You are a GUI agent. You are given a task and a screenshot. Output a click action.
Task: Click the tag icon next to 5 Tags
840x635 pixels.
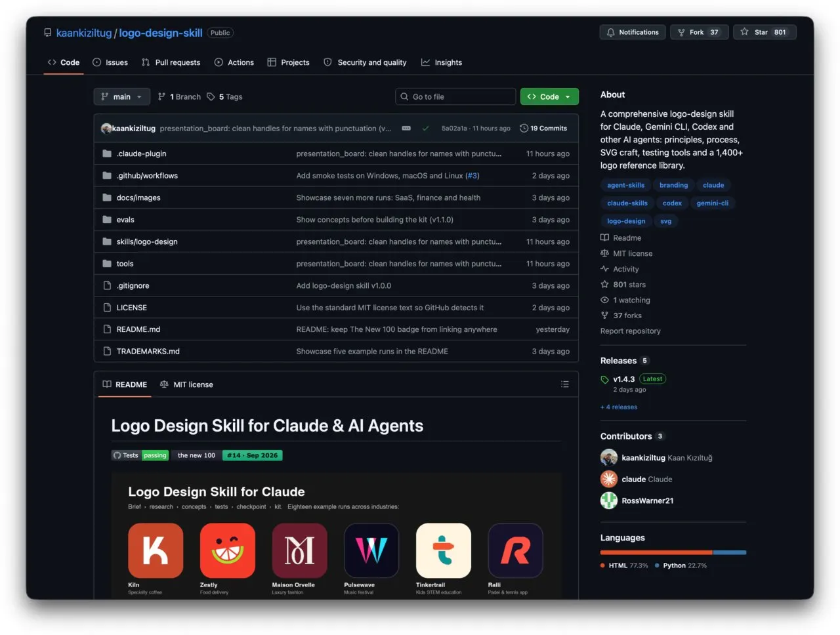tap(211, 96)
